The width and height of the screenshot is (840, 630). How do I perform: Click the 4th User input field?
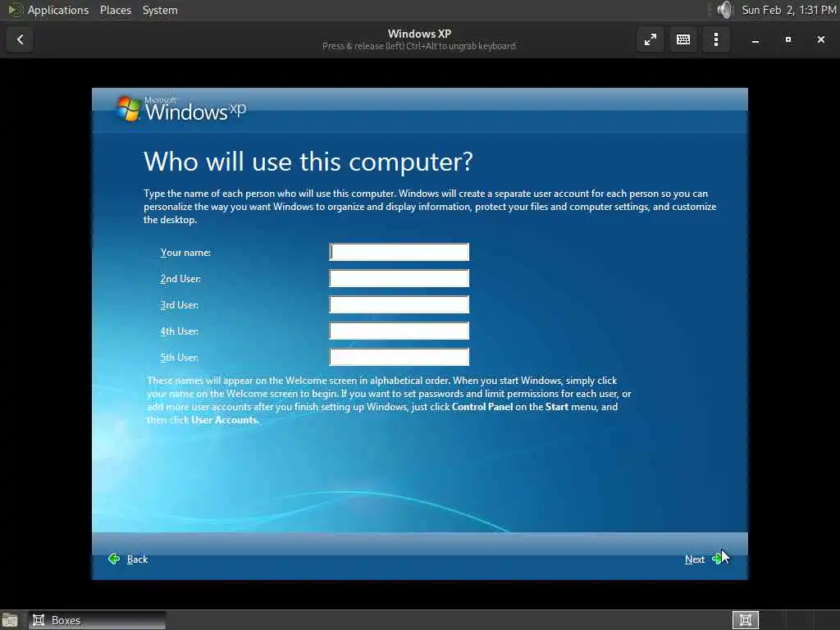pyautogui.click(x=399, y=331)
